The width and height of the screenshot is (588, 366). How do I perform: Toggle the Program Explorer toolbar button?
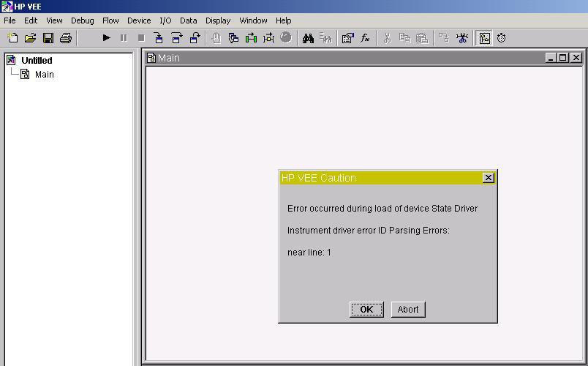484,38
